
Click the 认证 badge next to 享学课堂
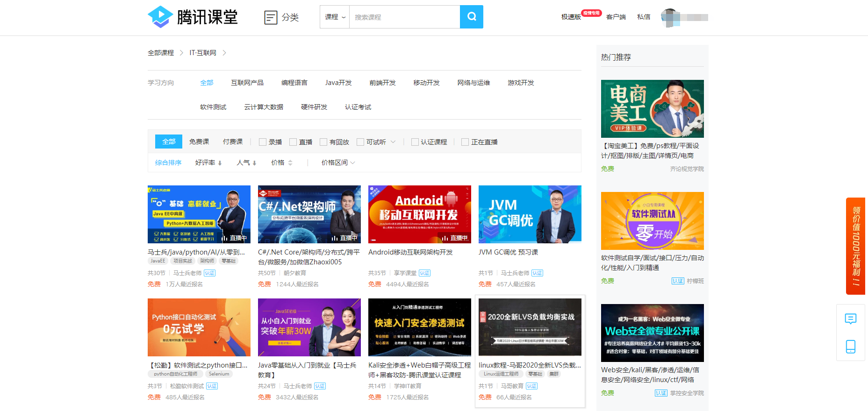(x=424, y=273)
